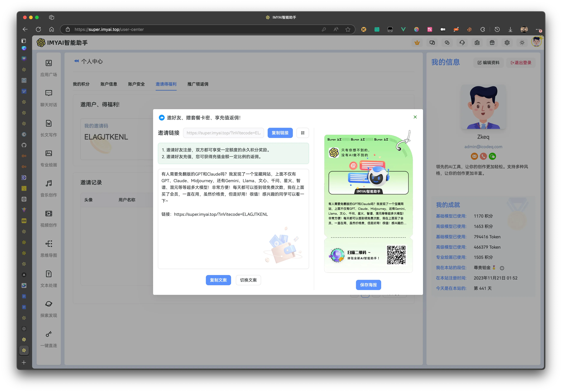Open 应用广场 in sidebar
562x392 pixels.
[48, 68]
